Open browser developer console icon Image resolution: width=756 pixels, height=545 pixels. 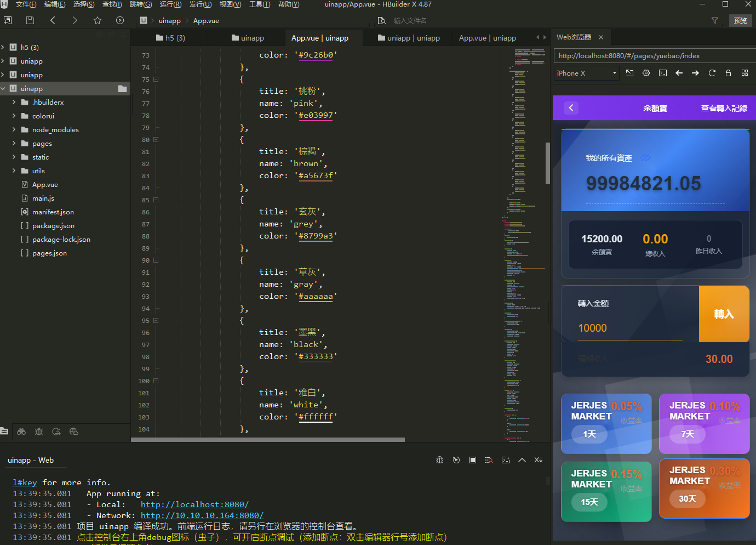(x=663, y=73)
